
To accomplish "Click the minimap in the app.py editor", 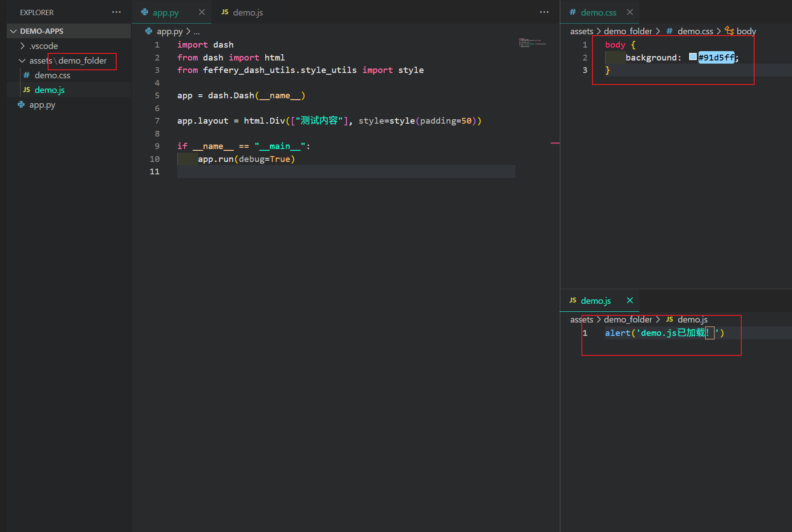I will pyautogui.click(x=532, y=44).
